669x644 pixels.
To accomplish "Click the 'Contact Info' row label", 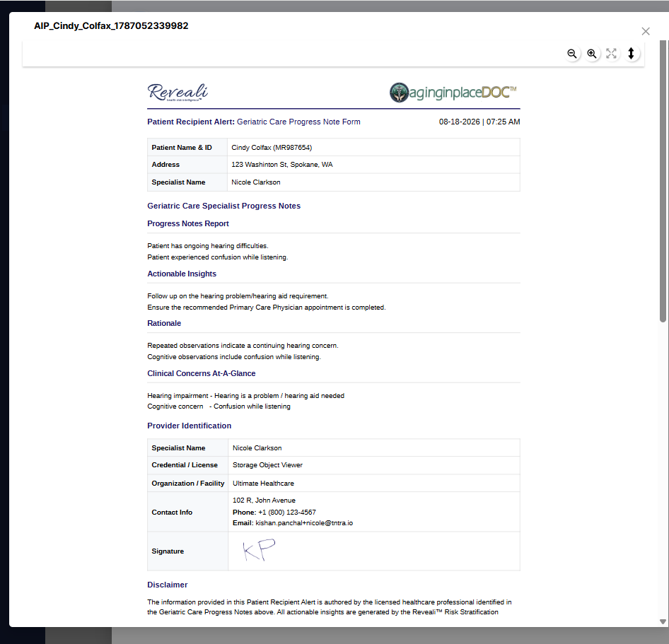I will click(x=172, y=513).
